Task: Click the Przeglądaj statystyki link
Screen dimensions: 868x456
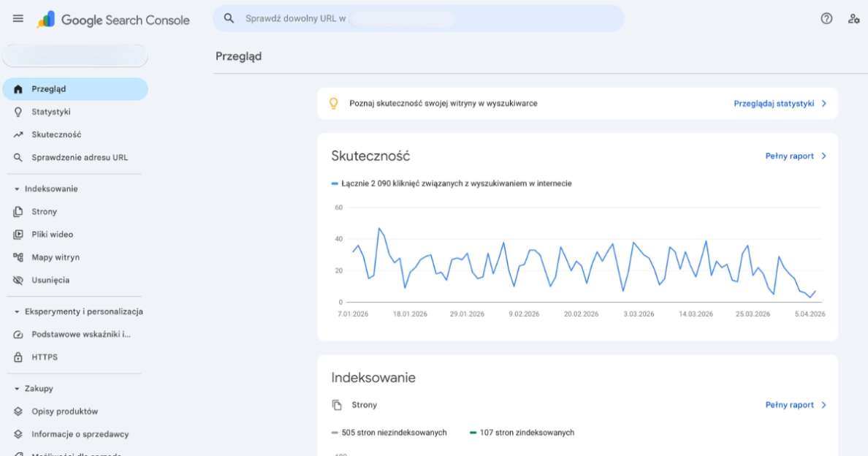Action: (x=774, y=103)
